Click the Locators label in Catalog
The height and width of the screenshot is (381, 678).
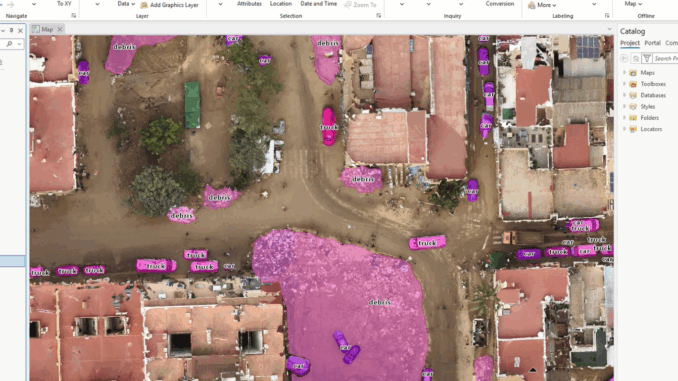(x=651, y=129)
